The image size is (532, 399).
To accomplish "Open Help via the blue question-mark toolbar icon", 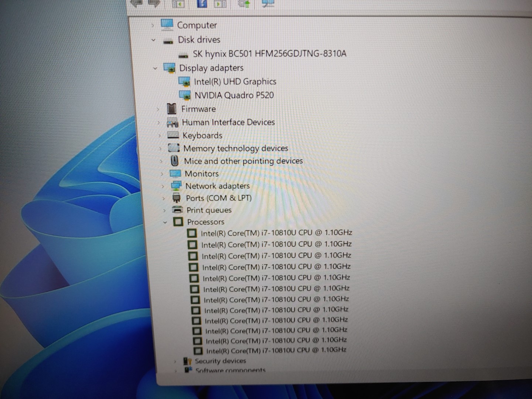I will (x=202, y=3).
